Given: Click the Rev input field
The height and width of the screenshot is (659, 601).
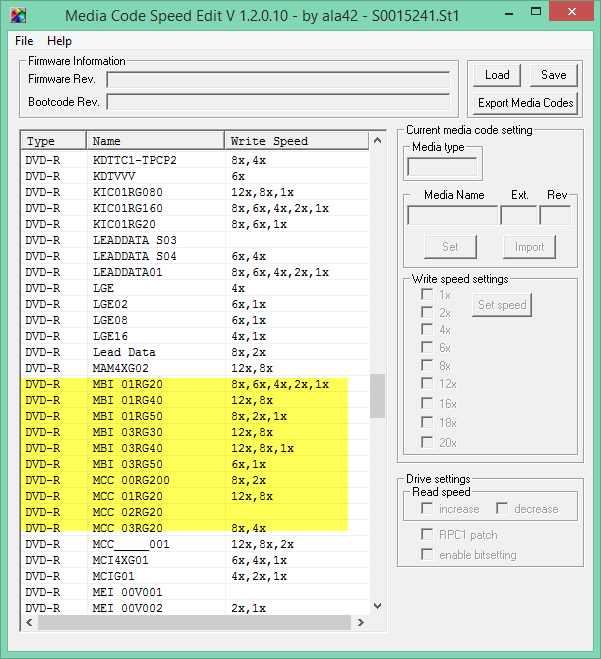Looking at the screenshot, I should pos(555,215).
